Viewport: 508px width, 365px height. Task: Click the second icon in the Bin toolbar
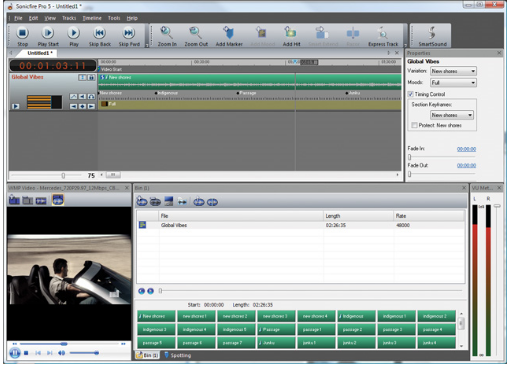pyautogui.click(x=155, y=201)
